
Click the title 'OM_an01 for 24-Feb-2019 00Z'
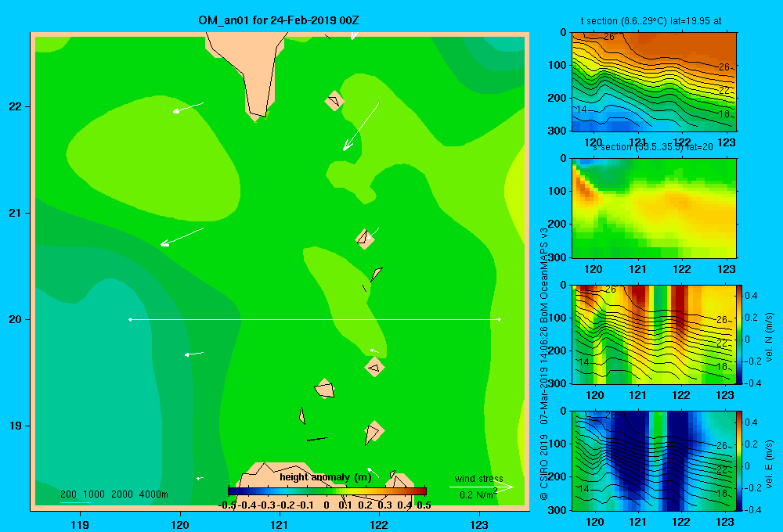pos(279,20)
